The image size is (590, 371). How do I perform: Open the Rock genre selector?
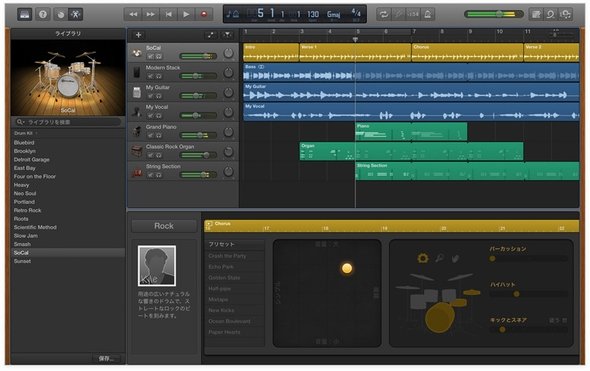point(164,226)
